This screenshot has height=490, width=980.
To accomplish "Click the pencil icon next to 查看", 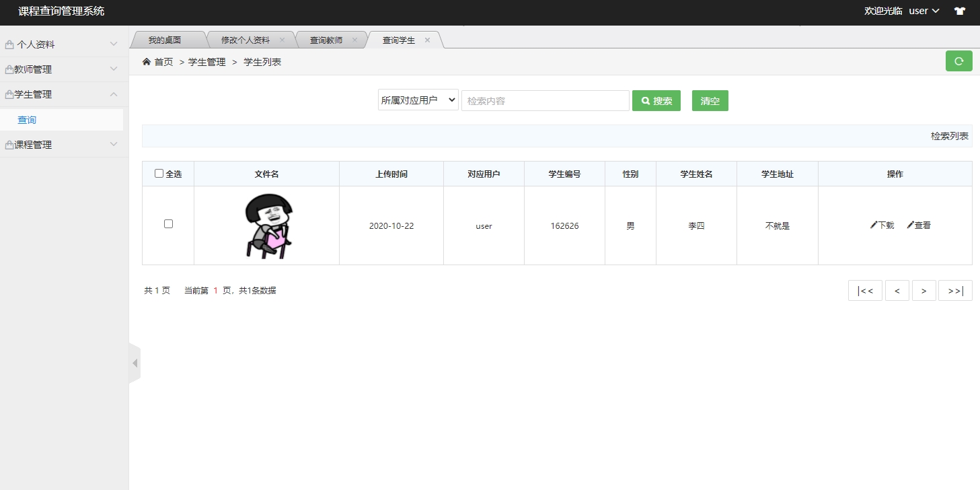I will (x=910, y=225).
